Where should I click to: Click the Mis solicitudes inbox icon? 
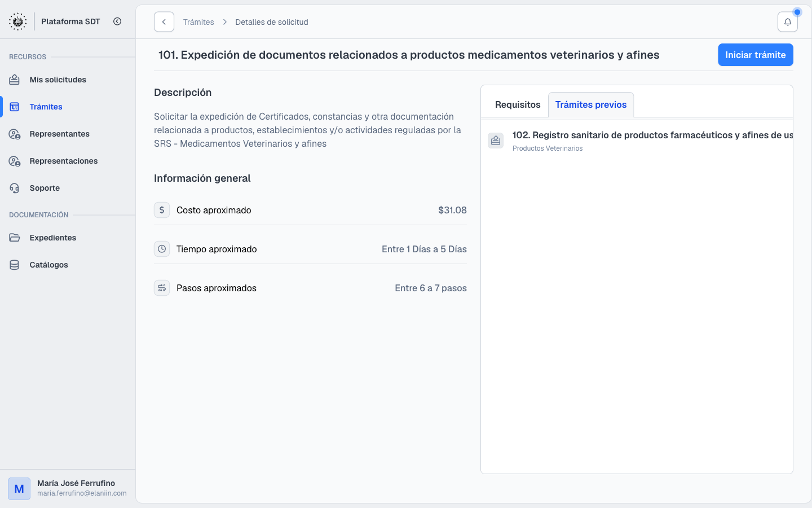click(x=15, y=80)
